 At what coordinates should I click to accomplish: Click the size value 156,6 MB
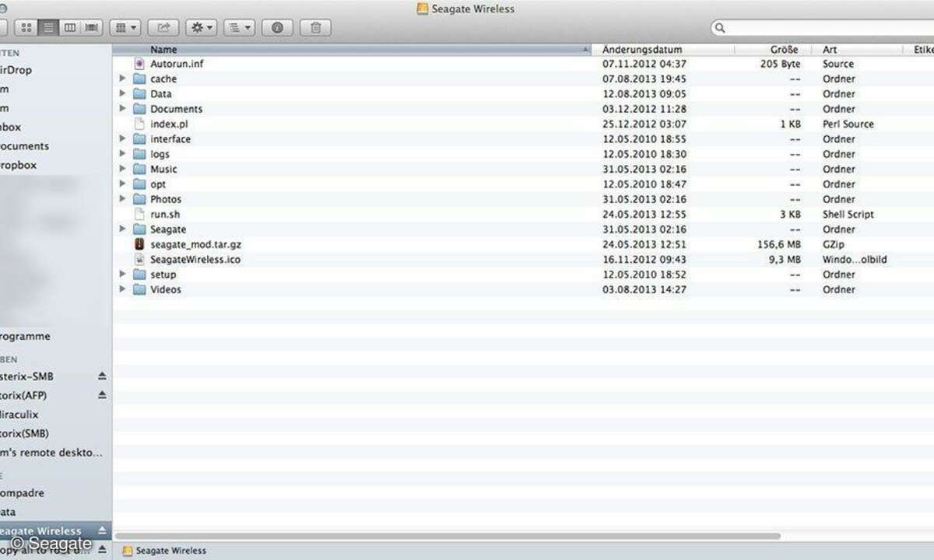click(x=779, y=244)
